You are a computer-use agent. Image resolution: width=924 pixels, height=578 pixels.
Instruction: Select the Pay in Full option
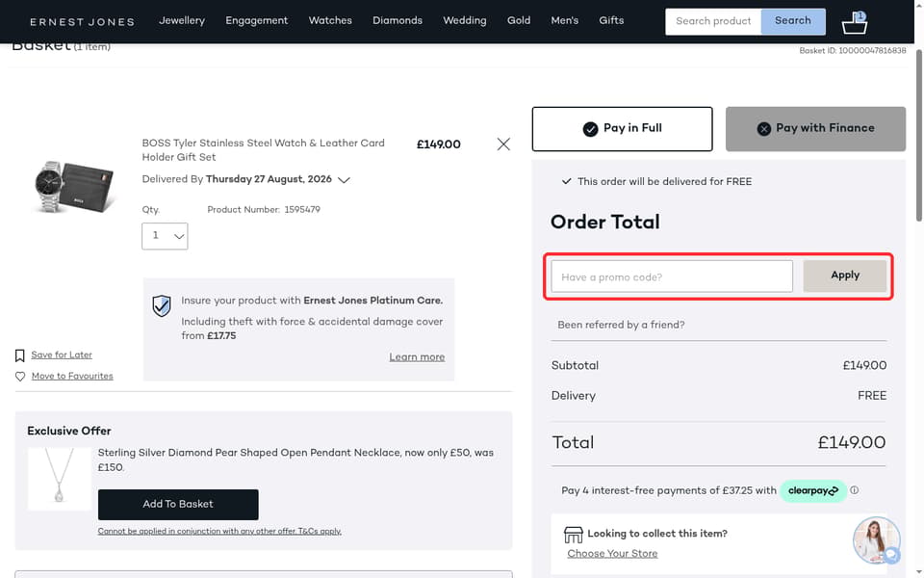[x=622, y=128]
